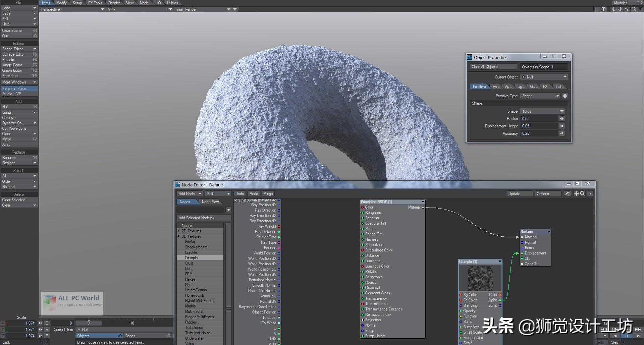Screen dimensions: 644x345
Task: Switch to the Node Flow tab
Action: [x=210, y=202]
